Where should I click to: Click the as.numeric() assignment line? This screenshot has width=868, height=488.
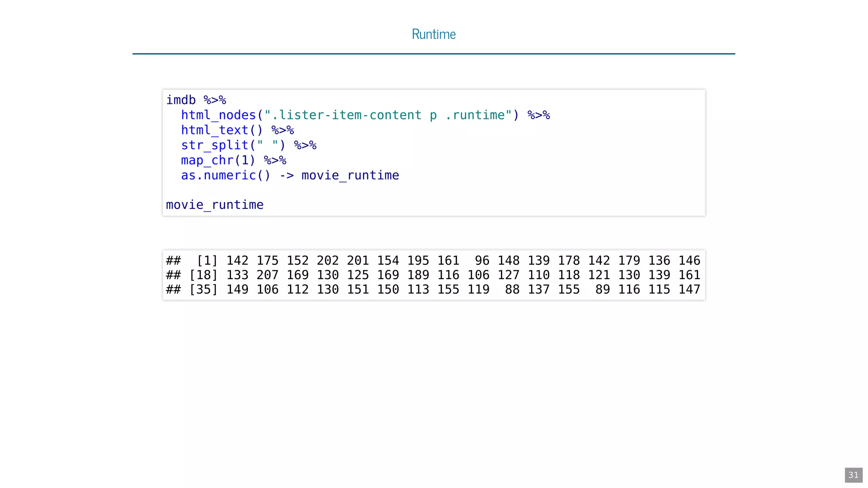[290, 175]
